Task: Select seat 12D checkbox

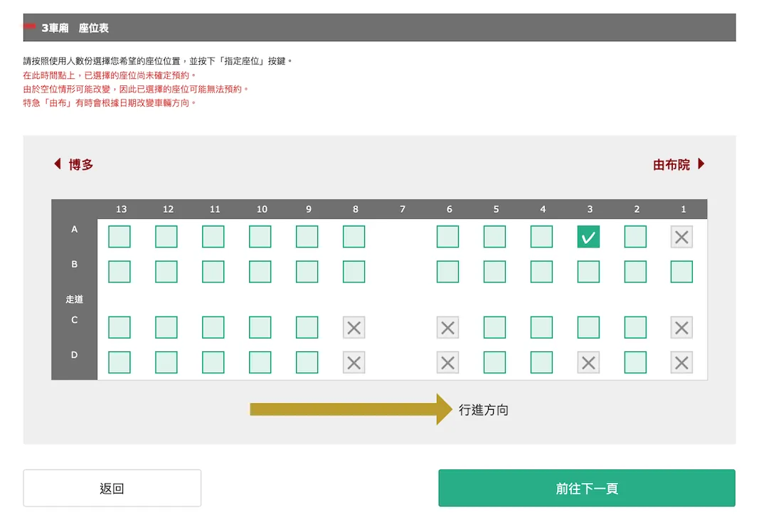Action: pos(166,362)
